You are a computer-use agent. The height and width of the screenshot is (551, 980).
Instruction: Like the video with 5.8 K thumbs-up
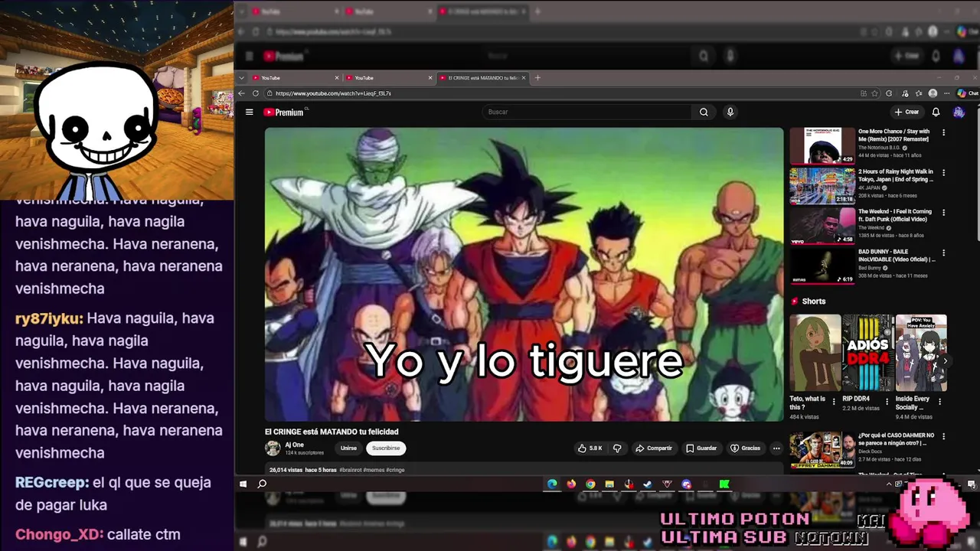click(x=590, y=448)
